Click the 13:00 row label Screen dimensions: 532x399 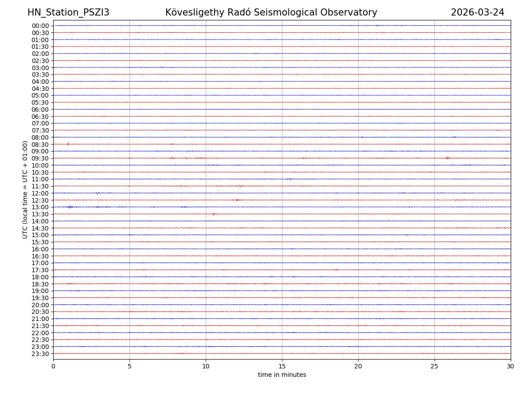tap(40, 207)
